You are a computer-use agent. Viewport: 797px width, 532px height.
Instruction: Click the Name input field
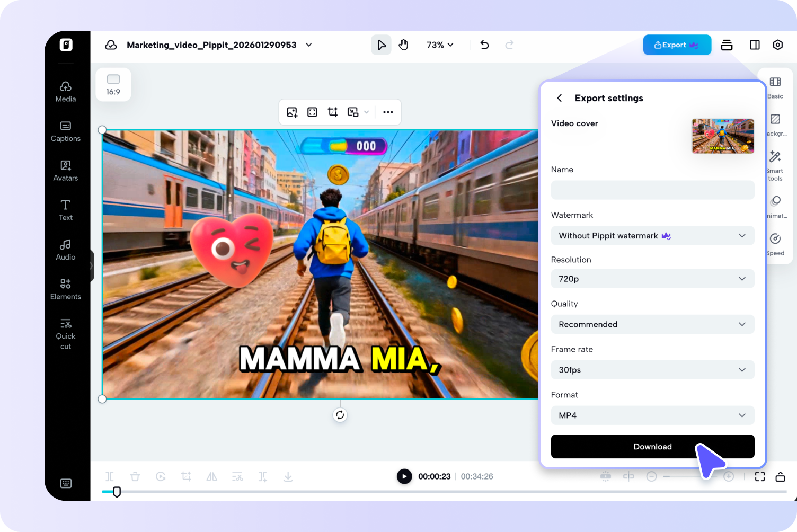coord(653,190)
